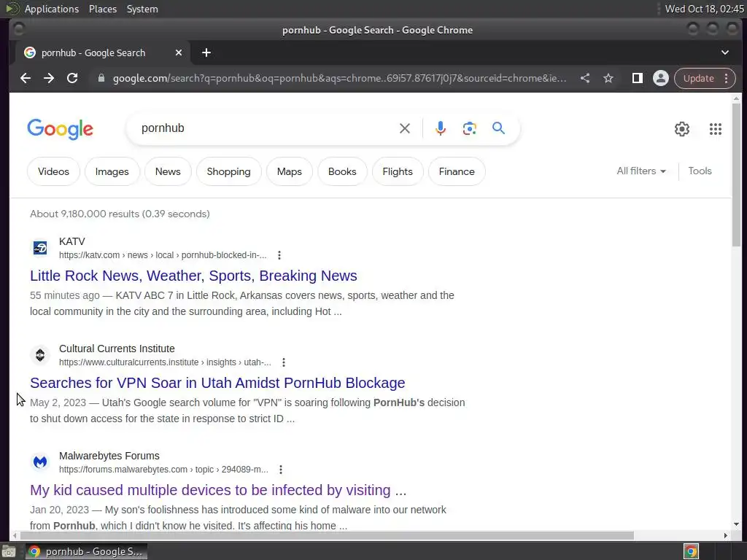Click the Malwarebytes Forums site name

(x=109, y=456)
